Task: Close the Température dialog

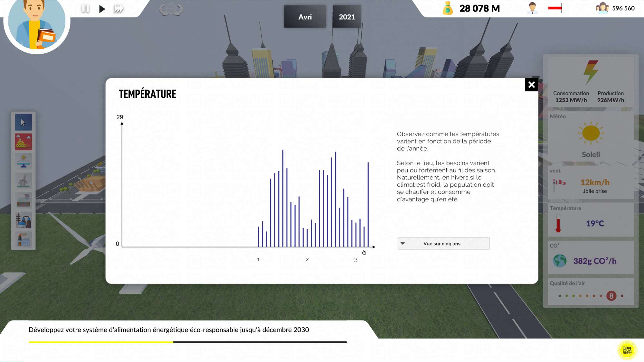Action: point(531,85)
